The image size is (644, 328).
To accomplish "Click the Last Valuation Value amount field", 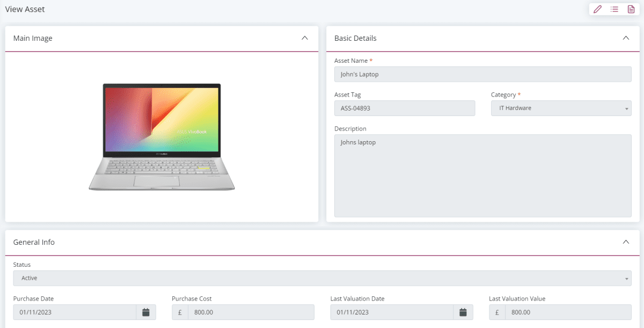I will tap(568, 312).
